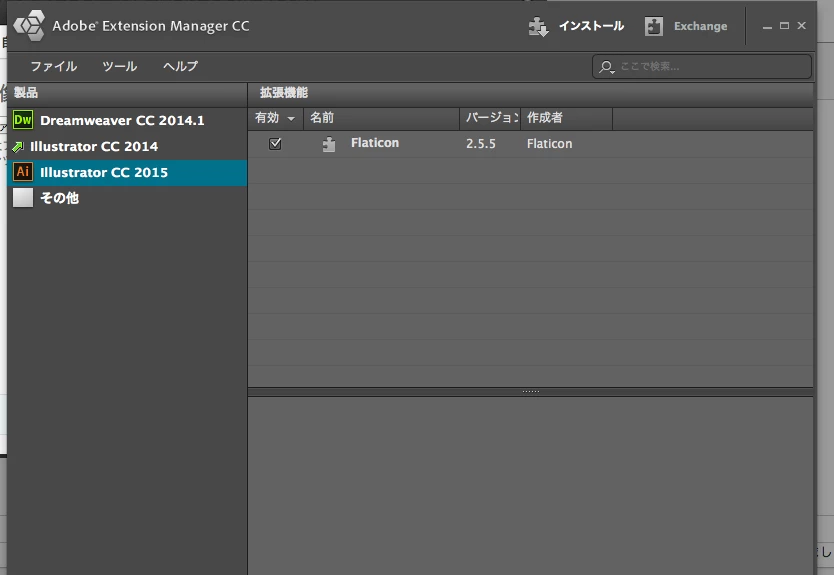
Task: Click the インストール button label
Action: 591,26
